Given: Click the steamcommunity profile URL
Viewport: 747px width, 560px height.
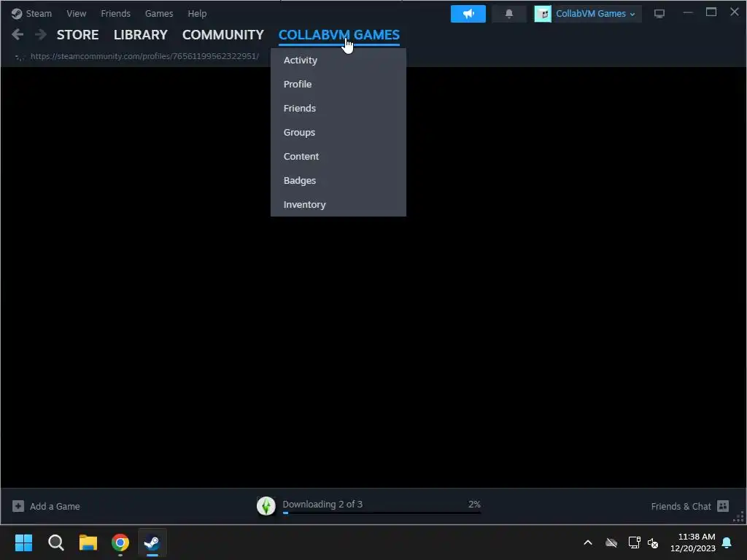Looking at the screenshot, I should 145,56.
